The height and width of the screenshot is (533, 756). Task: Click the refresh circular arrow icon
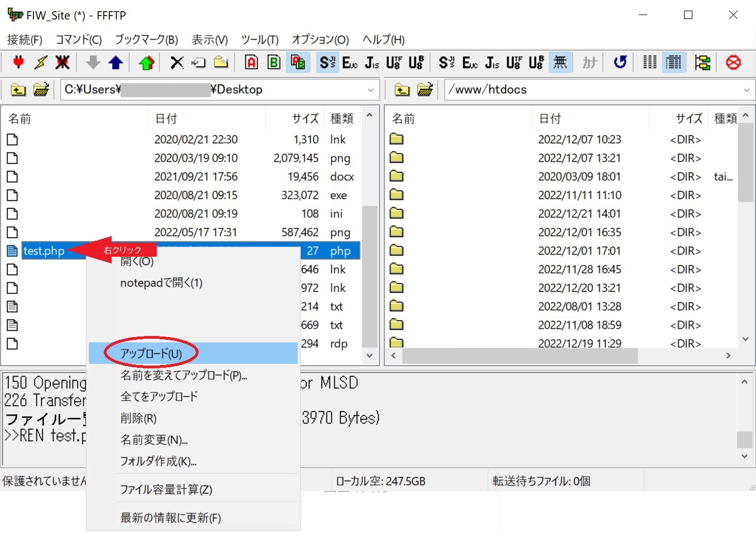coord(620,62)
